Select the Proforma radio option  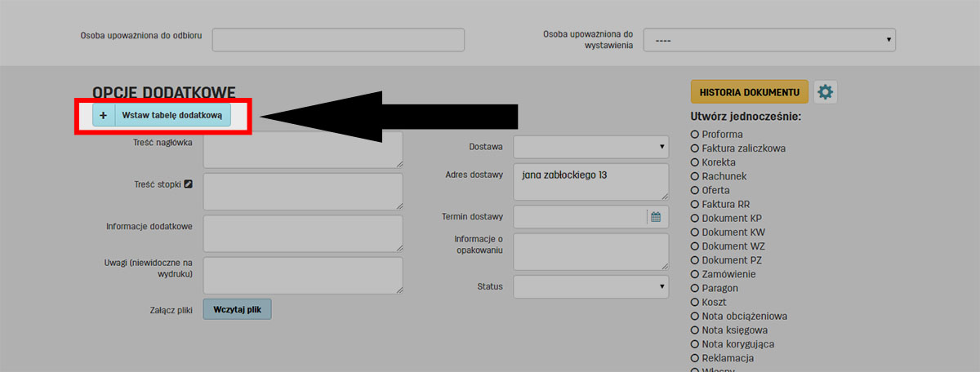[x=695, y=135]
